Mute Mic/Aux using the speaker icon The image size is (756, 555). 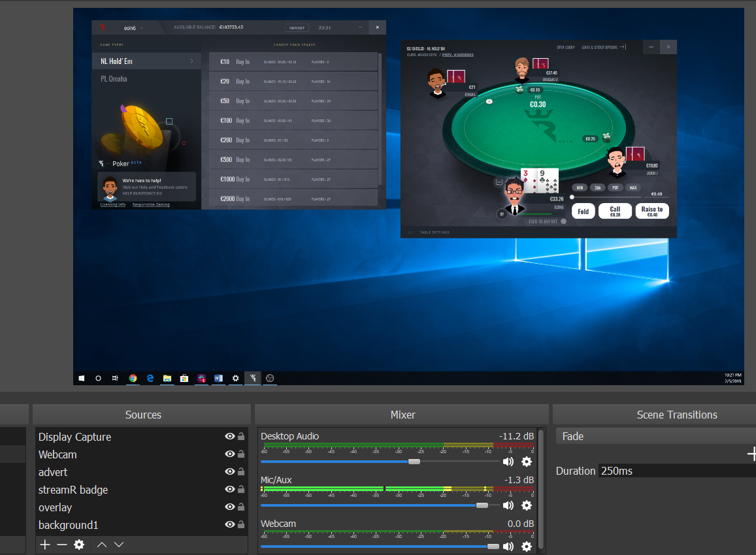[508, 505]
